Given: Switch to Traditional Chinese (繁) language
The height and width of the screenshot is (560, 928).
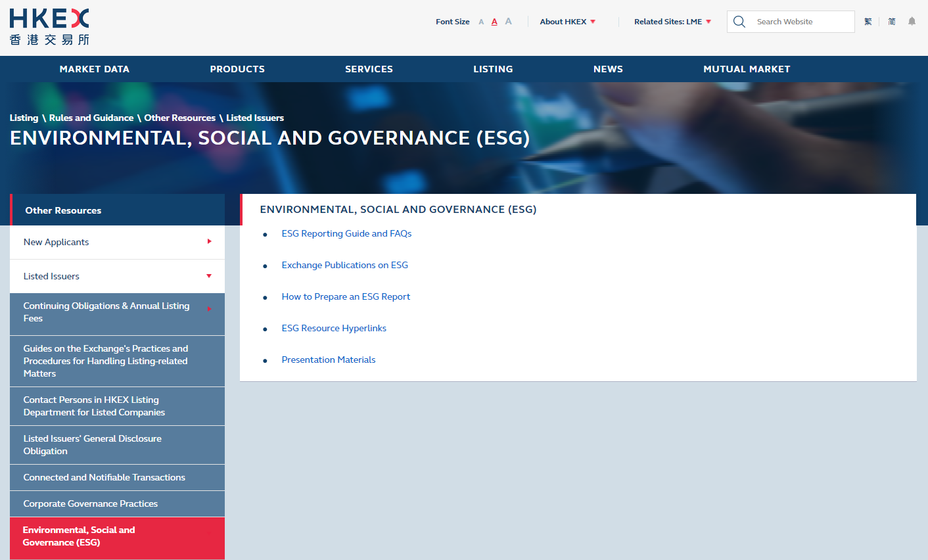Looking at the screenshot, I should tap(868, 22).
